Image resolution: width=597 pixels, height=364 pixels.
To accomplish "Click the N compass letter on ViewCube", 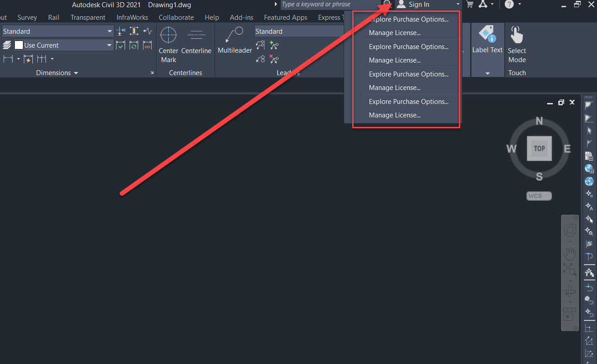I will (x=539, y=121).
